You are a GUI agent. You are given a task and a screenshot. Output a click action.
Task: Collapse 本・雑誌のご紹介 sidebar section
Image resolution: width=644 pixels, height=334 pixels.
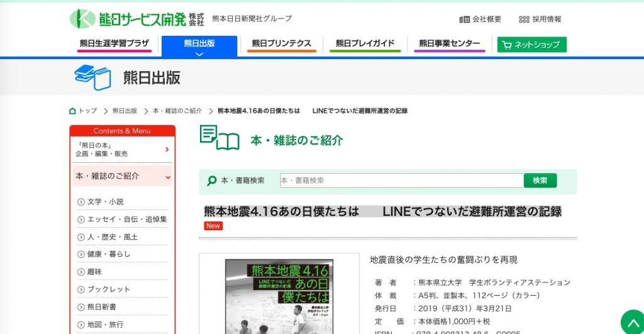coord(123,176)
